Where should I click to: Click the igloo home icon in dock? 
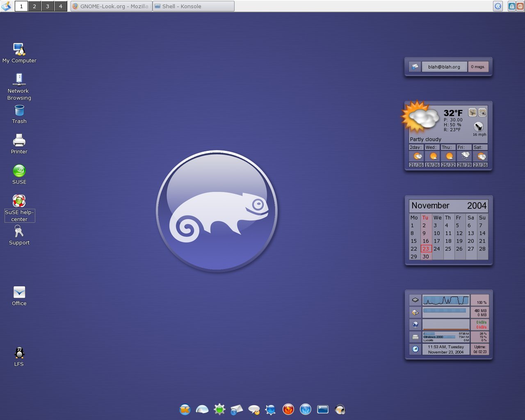pos(202,409)
